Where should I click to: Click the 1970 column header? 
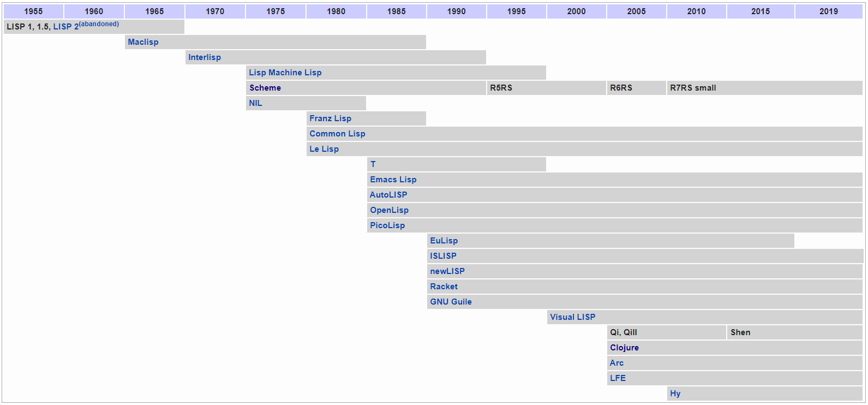click(215, 11)
